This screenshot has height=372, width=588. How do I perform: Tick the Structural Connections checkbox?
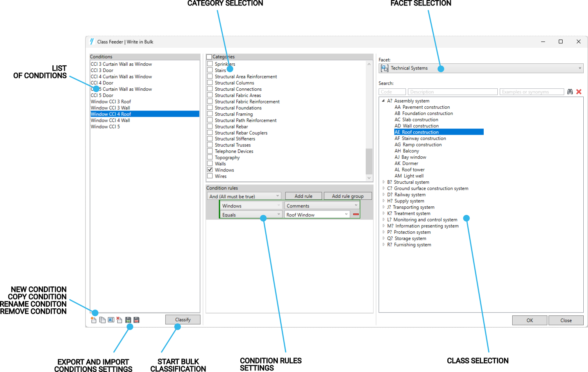point(210,89)
